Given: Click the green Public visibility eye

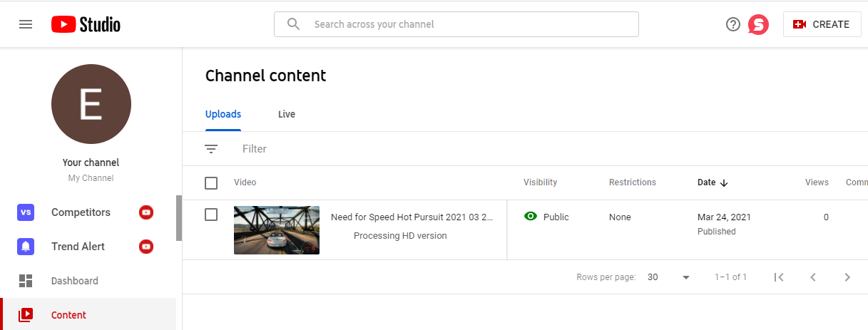Looking at the screenshot, I should pos(531,217).
